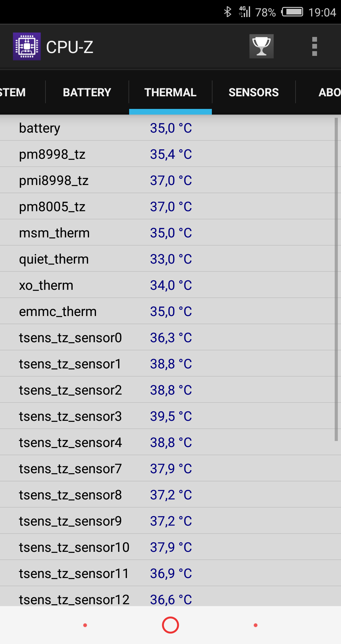The height and width of the screenshot is (644, 341).
Task: Switch to the BATTERY tab
Action: coord(87,92)
